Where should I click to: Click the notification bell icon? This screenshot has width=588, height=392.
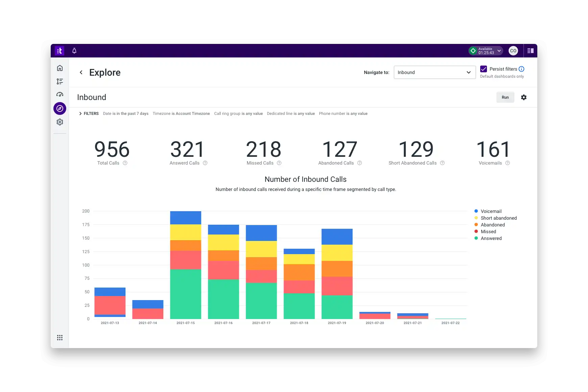[x=74, y=51]
